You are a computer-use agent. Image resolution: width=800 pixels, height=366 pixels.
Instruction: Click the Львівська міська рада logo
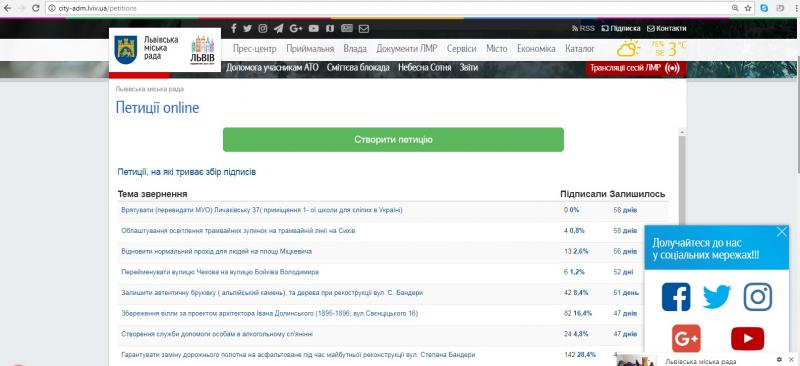coord(147,50)
